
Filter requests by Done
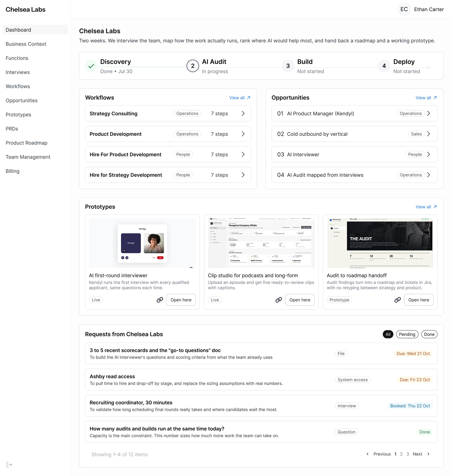(429, 334)
